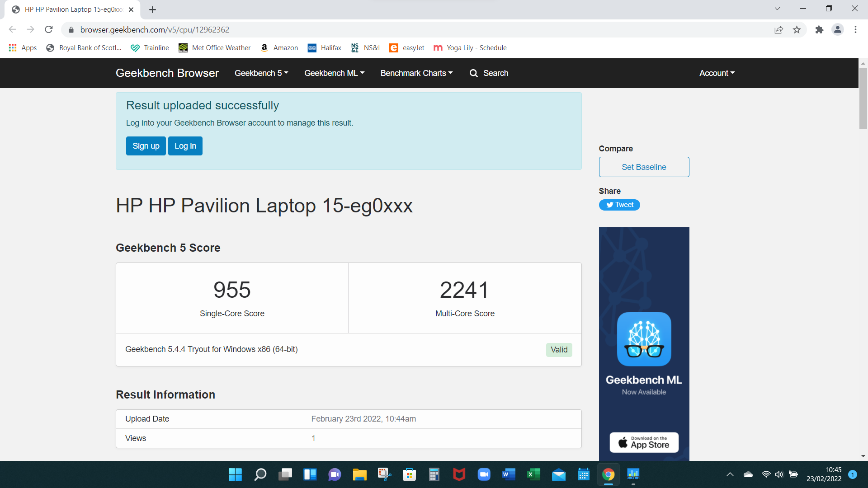The width and height of the screenshot is (868, 488).
Task: Click the Sign up button
Action: click(146, 146)
